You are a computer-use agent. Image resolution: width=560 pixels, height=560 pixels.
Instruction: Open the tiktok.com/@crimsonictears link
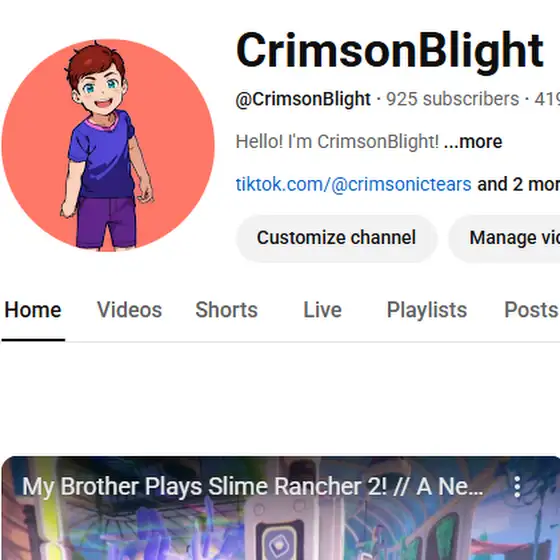(x=354, y=184)
